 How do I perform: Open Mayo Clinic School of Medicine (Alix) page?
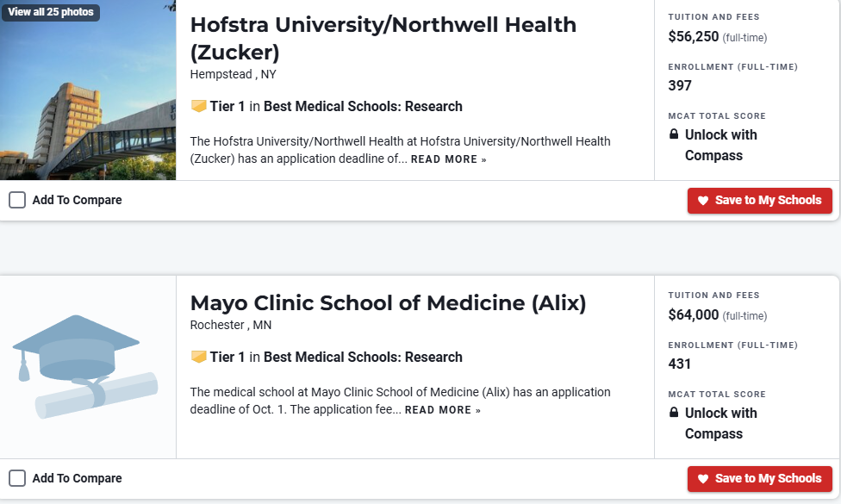[x=388, y=303]
